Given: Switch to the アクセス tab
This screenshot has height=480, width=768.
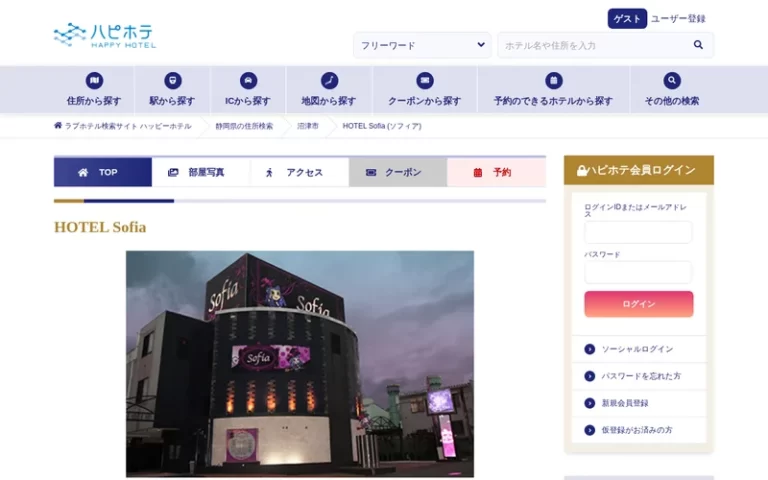Looking at the screenshot, I should click(x=300, y=172).
